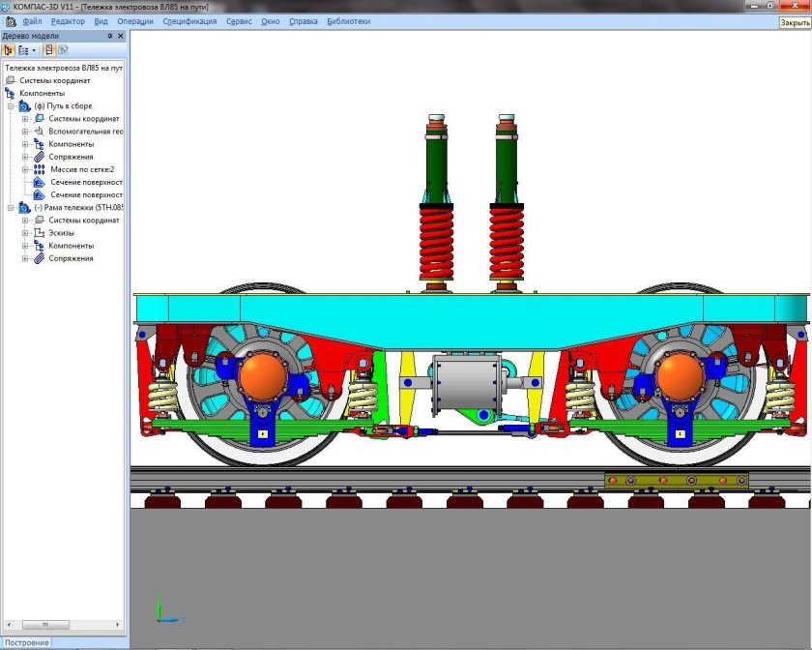Expand Сопряжения under Рама тележки
Image resolution: width=812 pixels, height=650 pixels.
(25, 258)
